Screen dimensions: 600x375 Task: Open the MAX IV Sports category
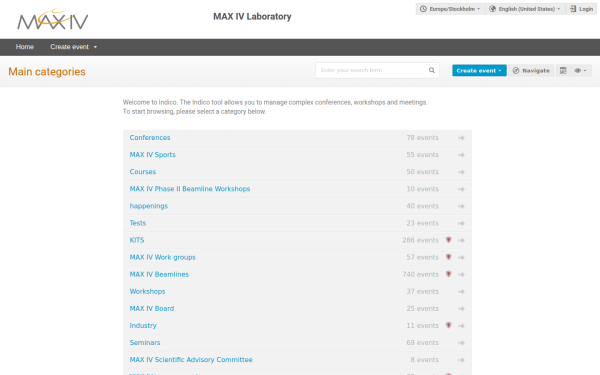152,155
